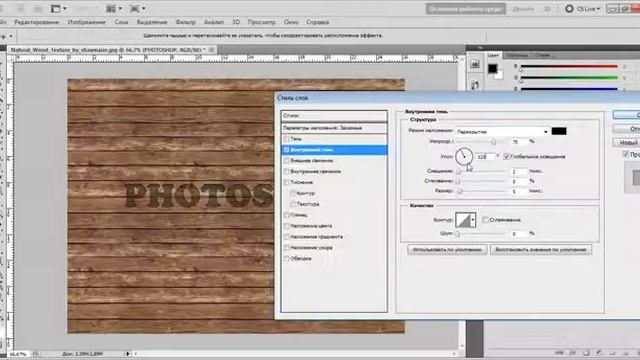This screenshot has width=640, height=360.
Task: Open the blend mode dropdown (Перекрытие)
Action: (502, 131)
